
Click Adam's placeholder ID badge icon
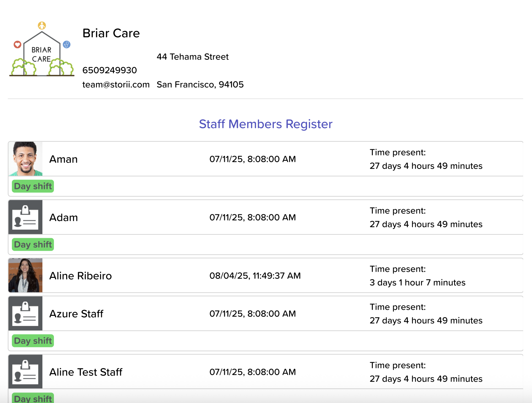tap(25, 217)
